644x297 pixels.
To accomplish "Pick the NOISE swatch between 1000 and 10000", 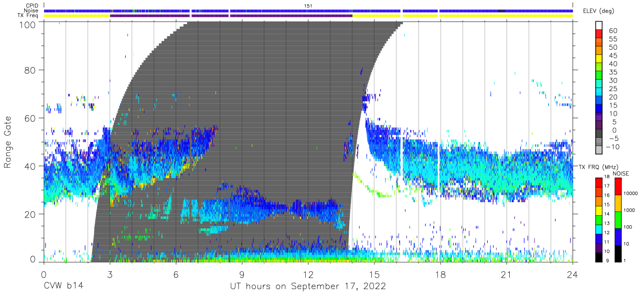I will pos(617,203).
